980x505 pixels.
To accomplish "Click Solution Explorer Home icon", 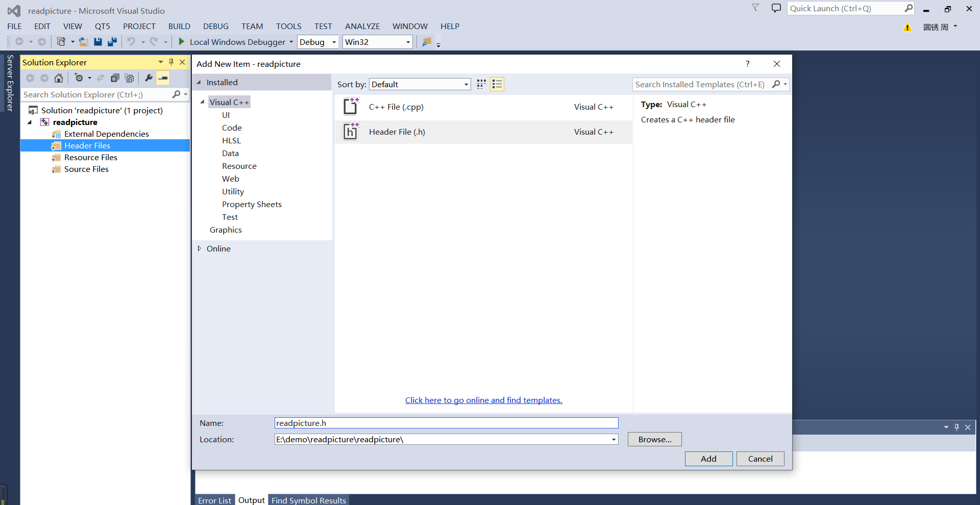I will click(59, 78).
